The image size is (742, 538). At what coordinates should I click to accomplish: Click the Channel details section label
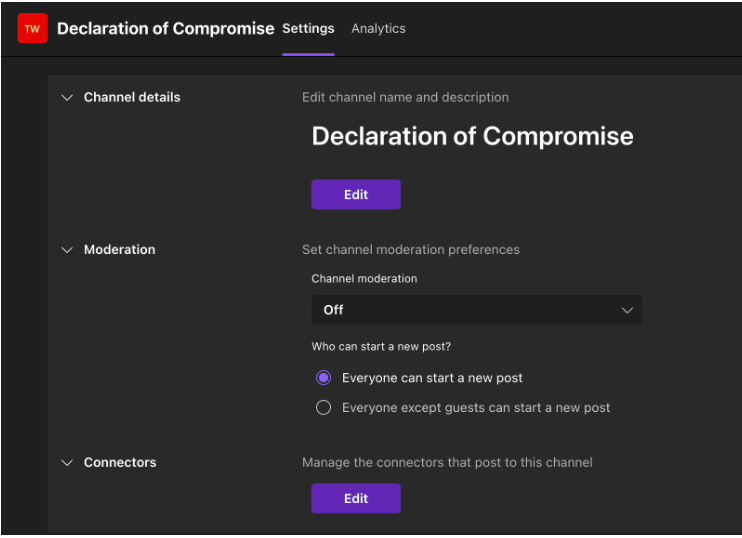pyautogui.click(x=132, y=98)
